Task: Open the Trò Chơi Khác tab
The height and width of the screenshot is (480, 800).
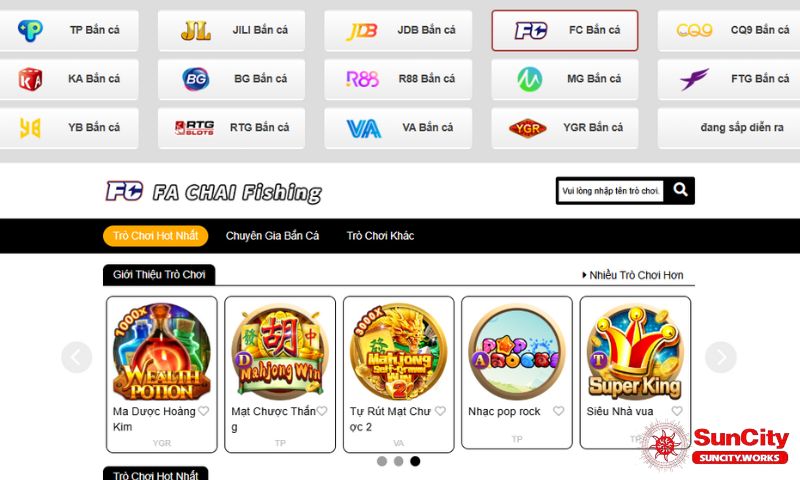Action: coord(380,236)
